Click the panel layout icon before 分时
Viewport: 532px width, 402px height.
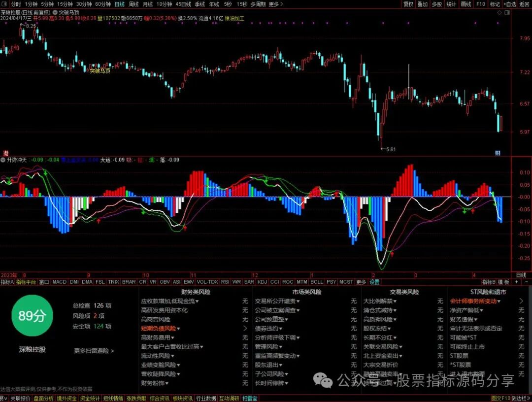click(4, 4)
